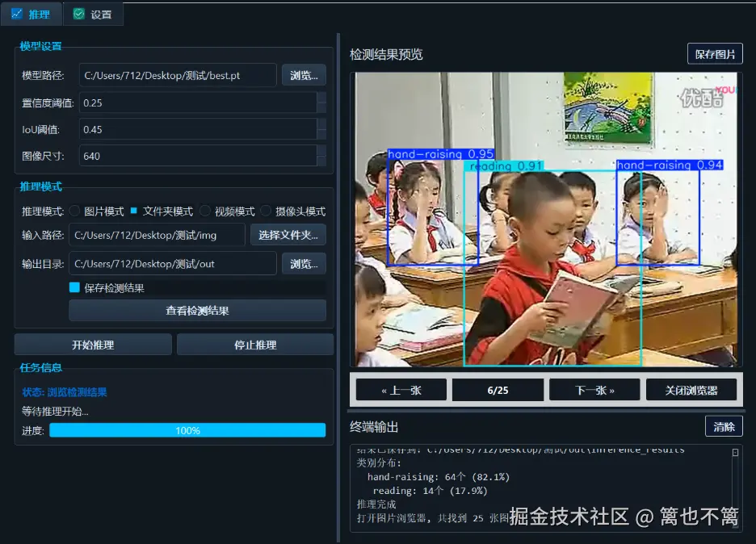Browse for the output directory
The width and height of the screenshot is (756, 544).
pyautogui.click(x=304, y=262)
